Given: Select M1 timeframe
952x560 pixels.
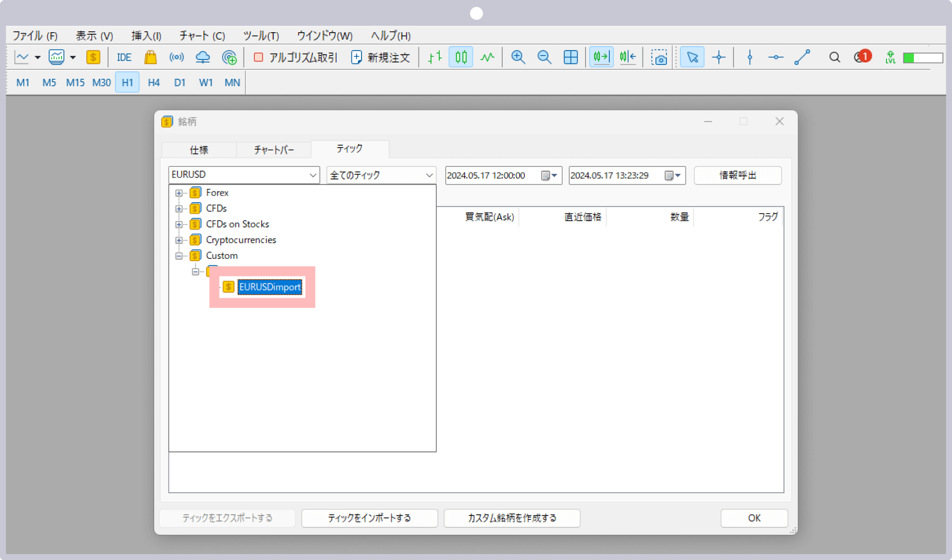Looking at the screenshot, I should coord(23,83).
